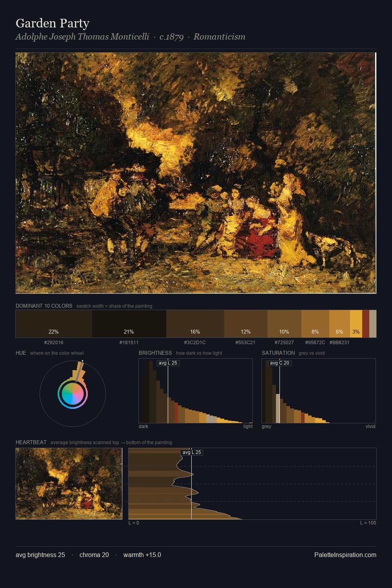
Task: Click the 'DOMINANT 10 COLORS' heading
Action: 44,306
